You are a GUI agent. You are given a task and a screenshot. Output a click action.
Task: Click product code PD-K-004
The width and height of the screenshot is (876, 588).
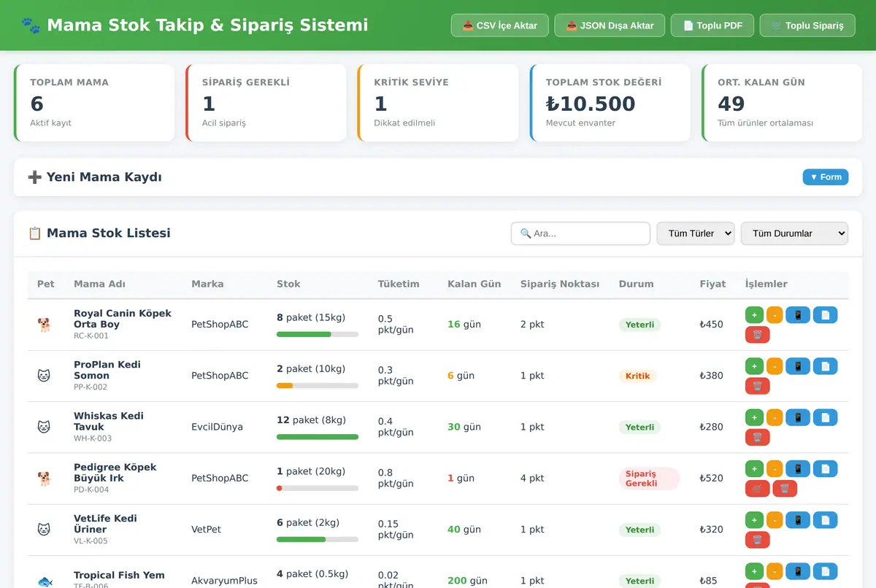pos(91,490)
